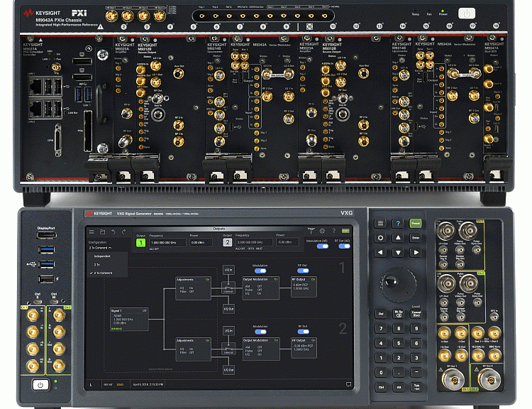This screenshot has width=532, height=409.
Task: Choose 2 Tx in the Configuration list
Action: (96, 265)
